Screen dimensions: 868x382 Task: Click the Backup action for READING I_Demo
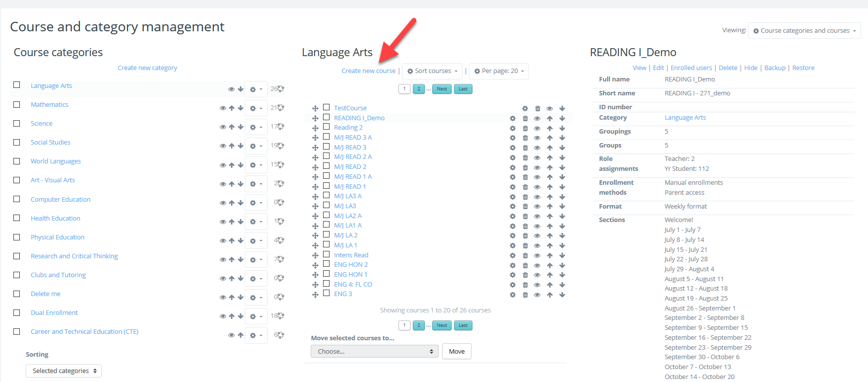click(x=775, y=68)
